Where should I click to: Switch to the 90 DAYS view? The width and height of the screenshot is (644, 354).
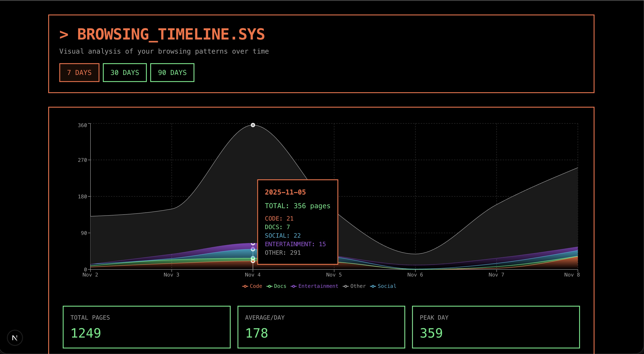coord(172,73)
